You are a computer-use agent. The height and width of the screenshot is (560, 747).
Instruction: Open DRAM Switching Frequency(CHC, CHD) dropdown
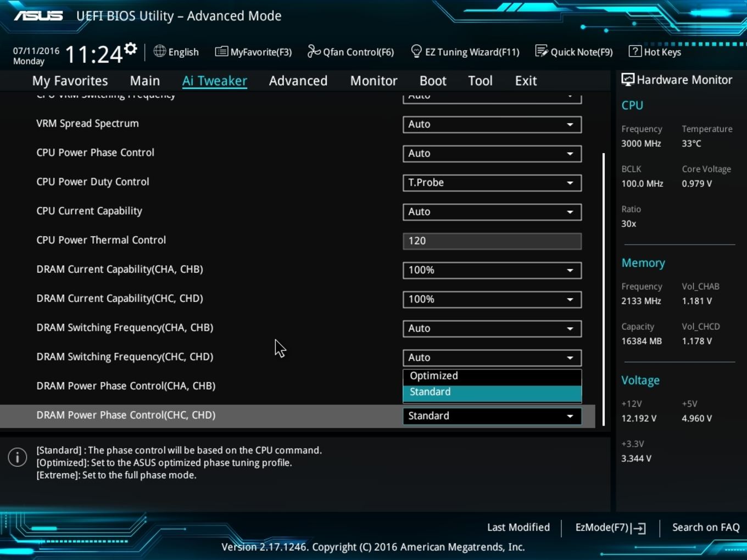coord(492,357)
